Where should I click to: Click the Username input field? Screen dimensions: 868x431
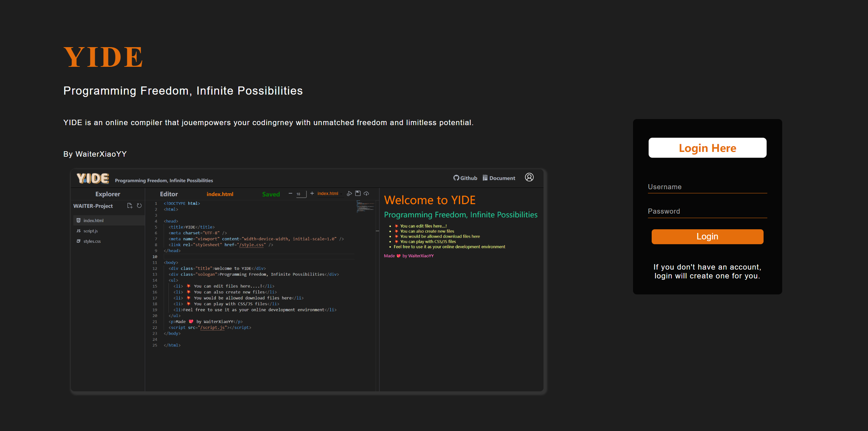[707, 187]
